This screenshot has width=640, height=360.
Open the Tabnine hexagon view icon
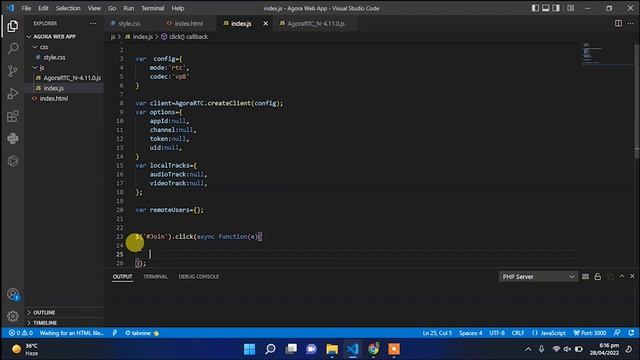point(13,161)
